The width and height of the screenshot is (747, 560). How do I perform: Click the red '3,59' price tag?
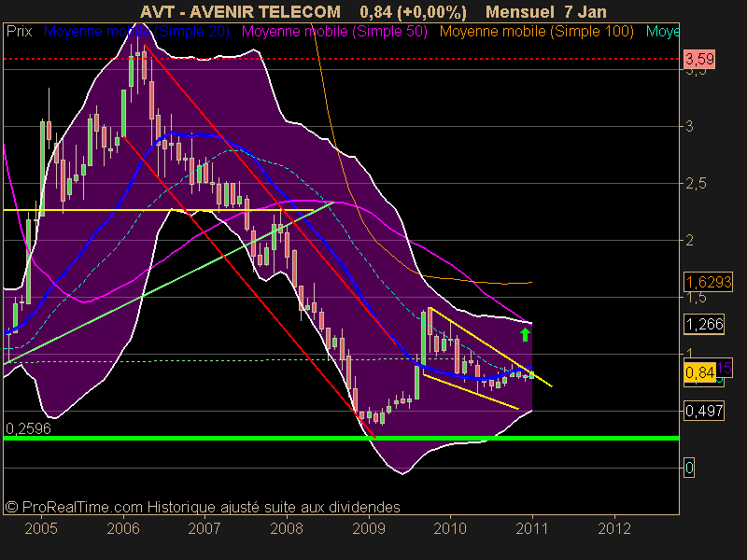click(699, 59)
